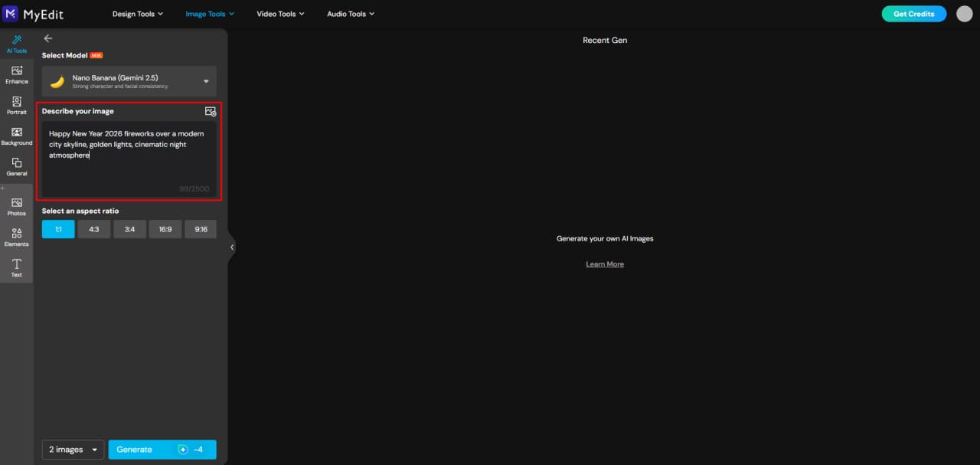Open the 2 images count dropdown
Screen dimensions: 980x465
pyautogui.click(x=73, y=450)
